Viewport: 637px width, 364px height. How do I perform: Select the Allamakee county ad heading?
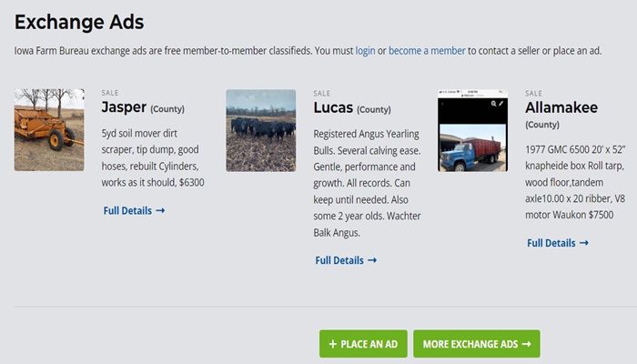pyautogui.click(x=561, y=107)
